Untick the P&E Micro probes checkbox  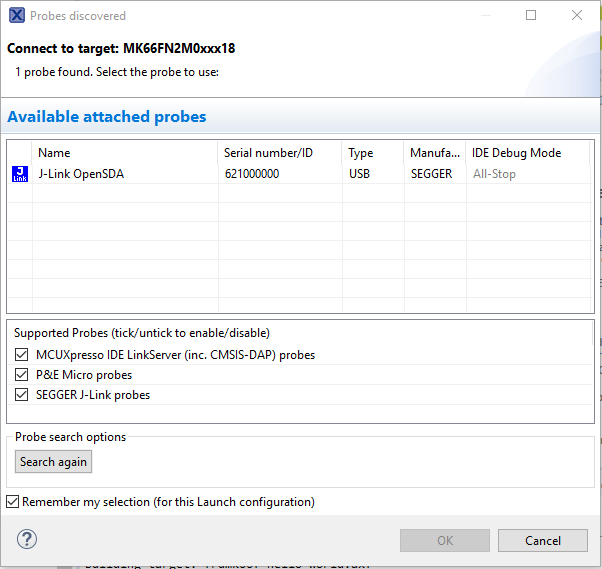click(22, 375)
